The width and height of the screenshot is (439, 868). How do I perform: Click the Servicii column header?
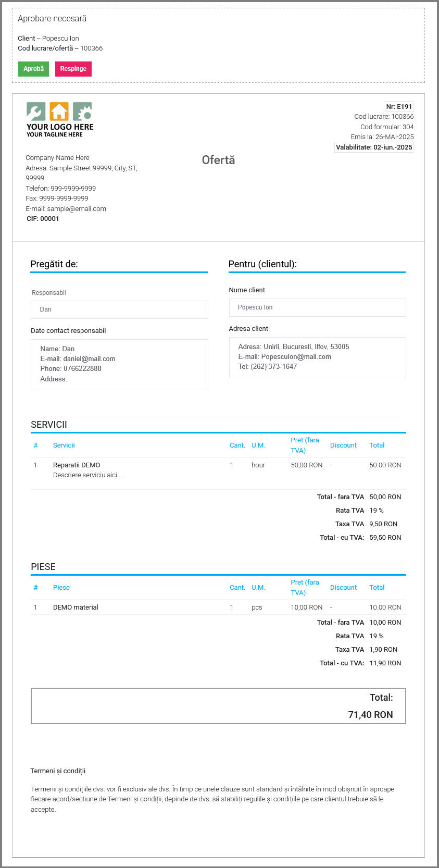[64, 445]
